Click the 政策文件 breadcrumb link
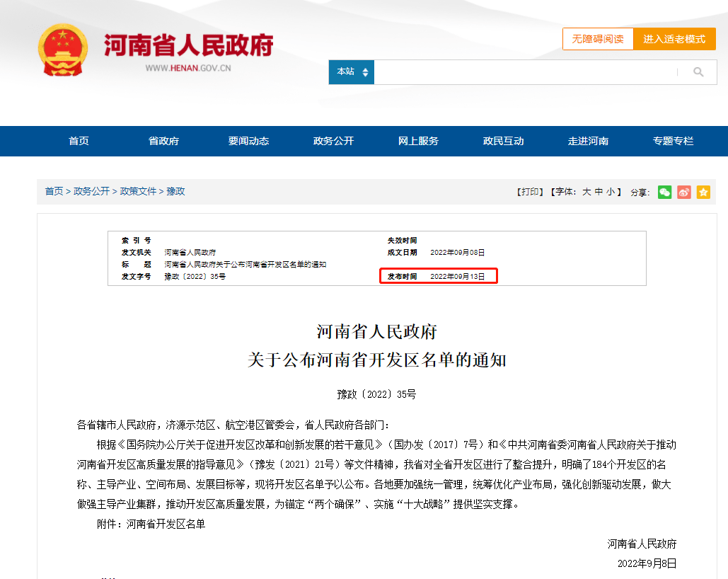728x579 pixels. click(x=138, y=191)
